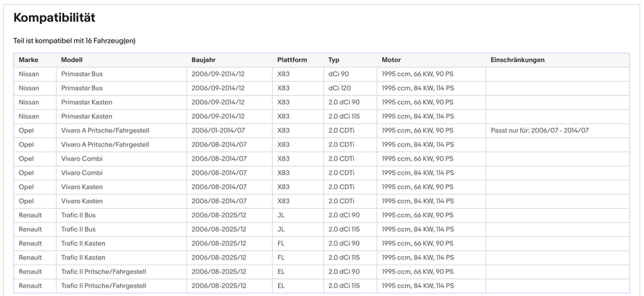Click 'Primastar Kasten' in the 2.0 dCi 90 row

(x=87, y=102)
